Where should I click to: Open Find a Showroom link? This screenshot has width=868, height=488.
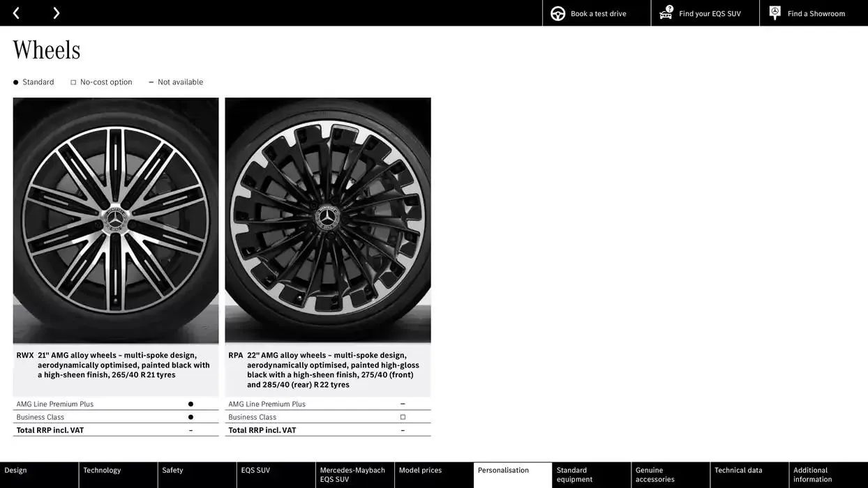(x=816, y=14)
